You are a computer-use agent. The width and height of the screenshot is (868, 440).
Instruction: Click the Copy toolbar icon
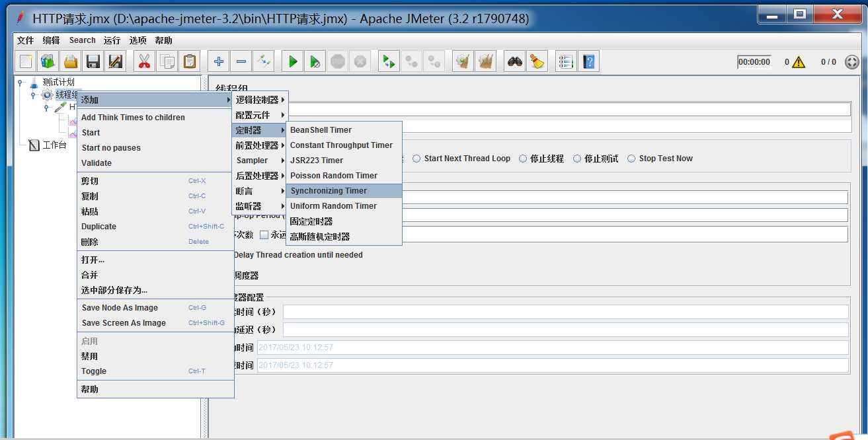(167, 62)
